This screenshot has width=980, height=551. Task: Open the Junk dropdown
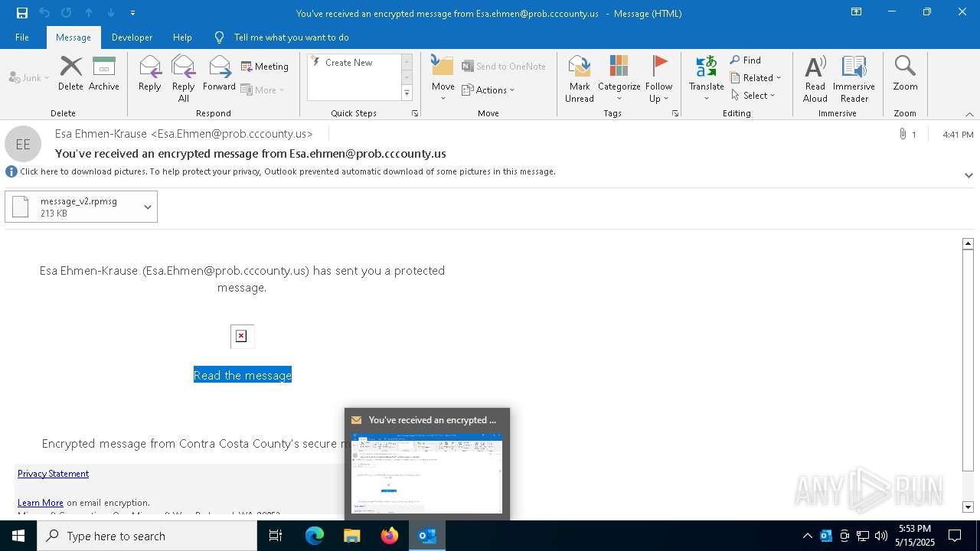[x=29, y=77]
